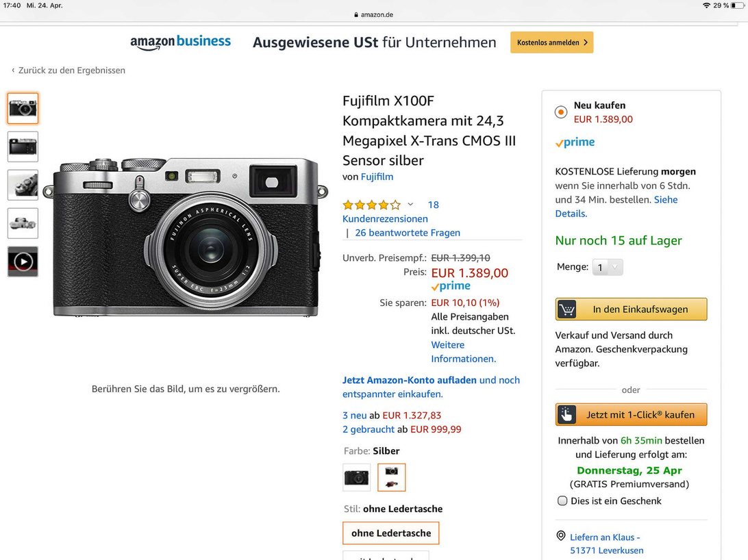Open the '3 neu' offers link
Viewport: 748px width, 560px height.
click(x=354, y=415)
